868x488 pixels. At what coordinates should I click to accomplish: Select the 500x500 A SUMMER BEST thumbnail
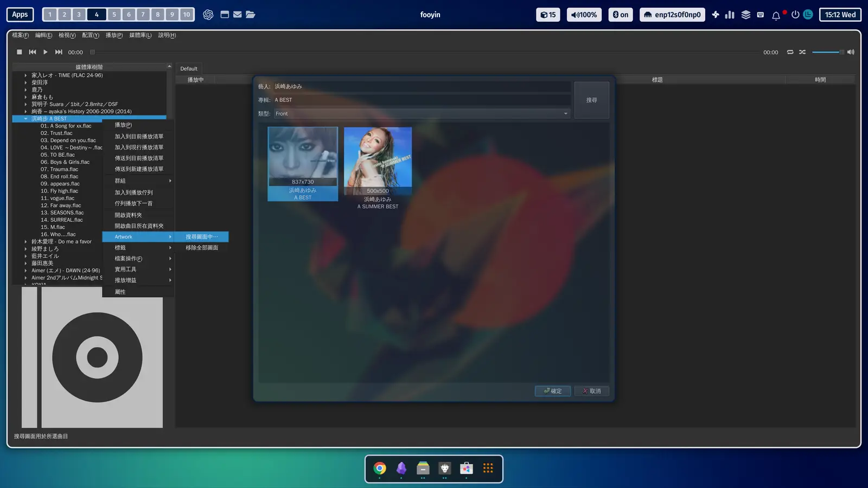click(x=378, y=168)
